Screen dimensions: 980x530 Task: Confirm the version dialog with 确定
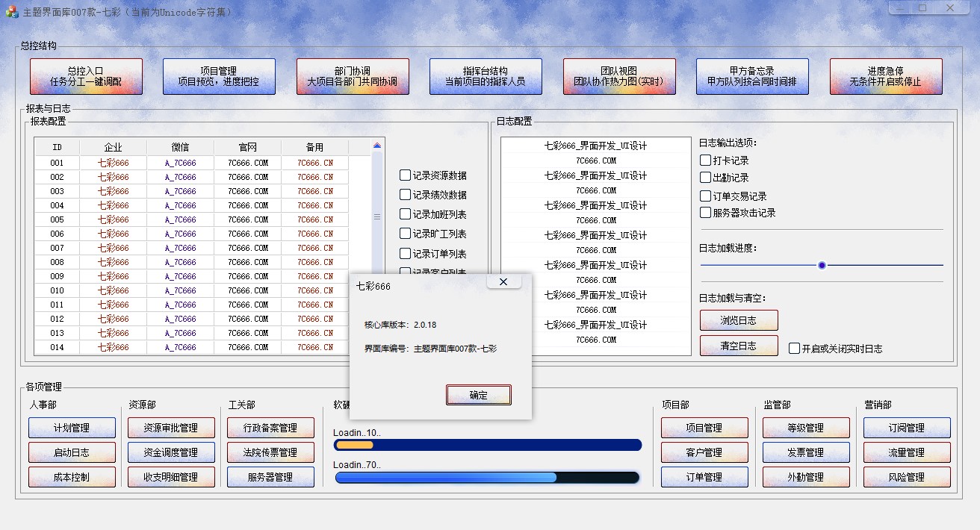(479, 394)
